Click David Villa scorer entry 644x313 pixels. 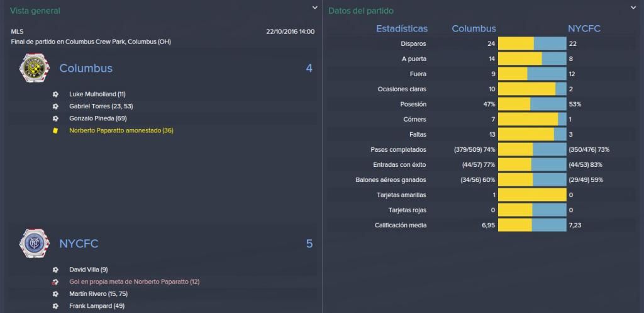pos(88,270)
